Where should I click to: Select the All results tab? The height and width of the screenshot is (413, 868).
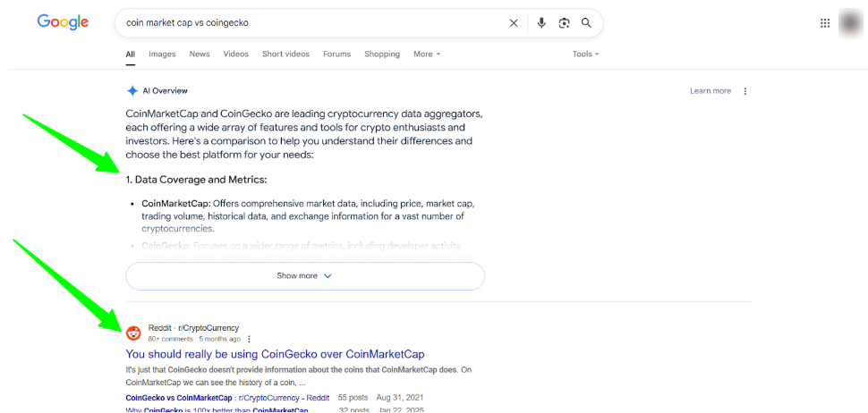(130, 55)
